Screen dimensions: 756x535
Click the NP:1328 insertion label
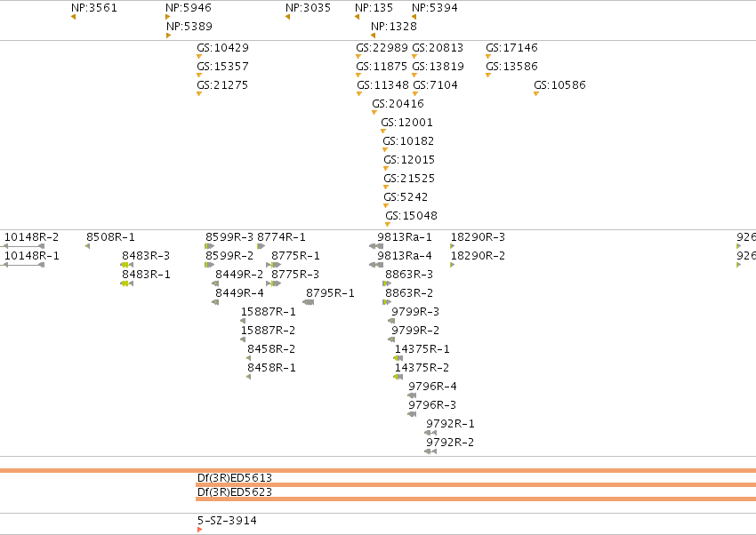tap(394, 27)
